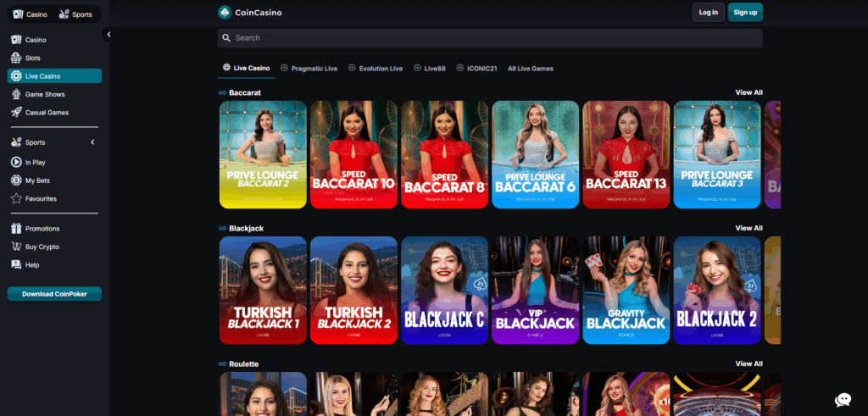Open Blackjack 2 game
Viewport: 868px width, 416px height.
pyautogui.click(x=717, y=291)
